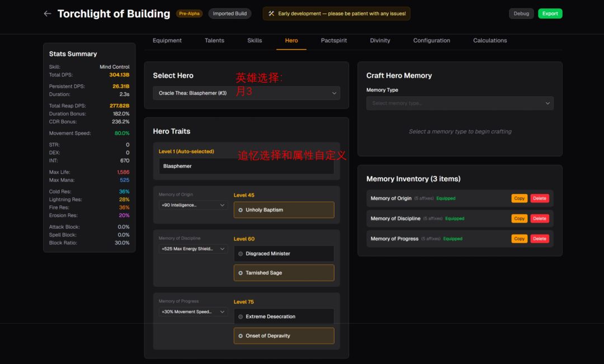Click the Persistent DPS value 26.31B
Image resolution: width=604 pixels, height=364 pixels.
121,86
